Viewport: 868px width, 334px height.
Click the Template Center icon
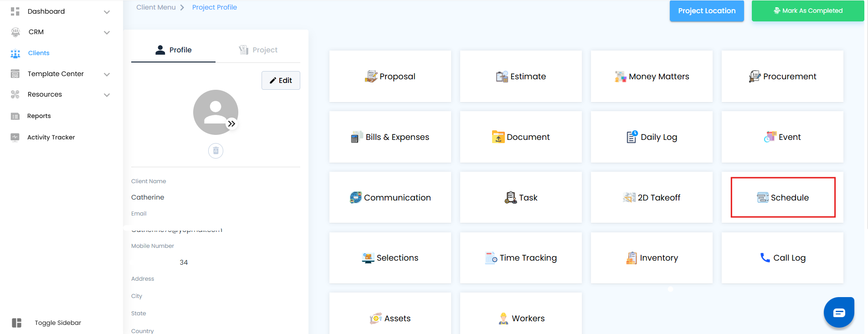coord(15,74)
